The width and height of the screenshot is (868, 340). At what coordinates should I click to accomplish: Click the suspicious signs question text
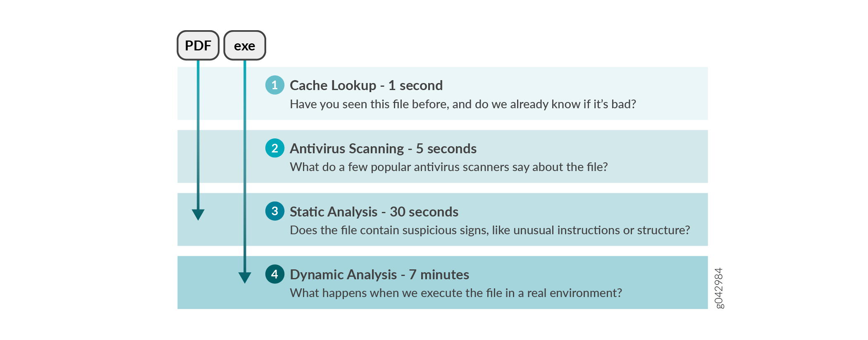pyautogui.click(x=490, y=230)
